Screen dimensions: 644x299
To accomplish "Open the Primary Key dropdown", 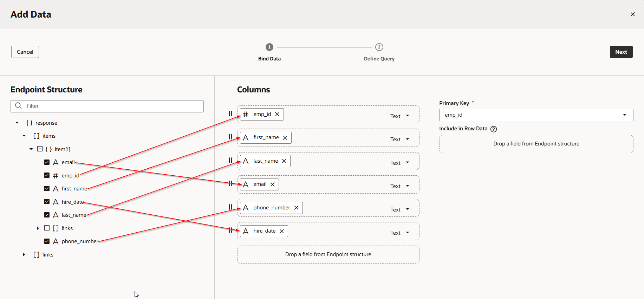I will 536,115.
